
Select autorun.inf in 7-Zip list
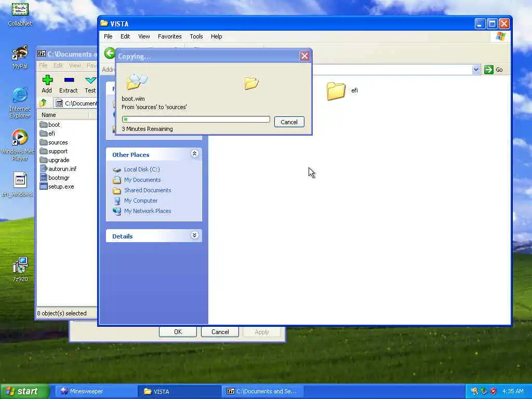pos(58,169)
